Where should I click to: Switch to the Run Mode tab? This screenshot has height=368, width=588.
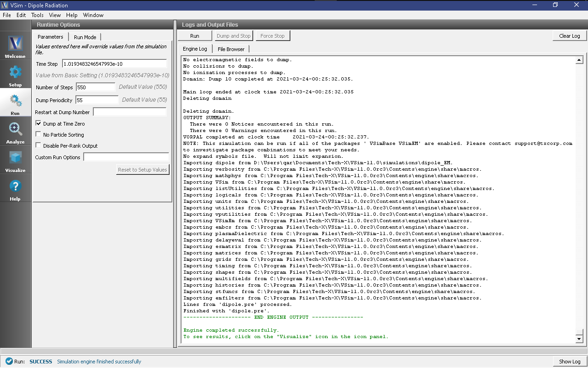pos(85,37)
